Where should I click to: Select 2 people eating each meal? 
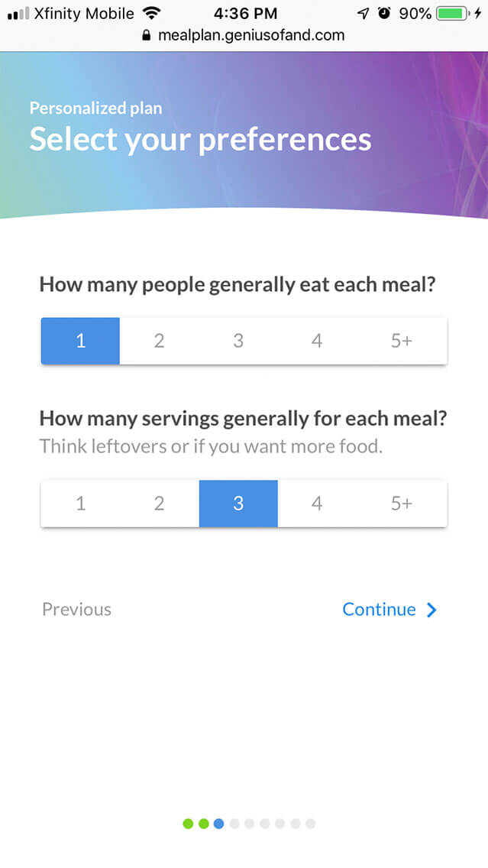[159, 341]
